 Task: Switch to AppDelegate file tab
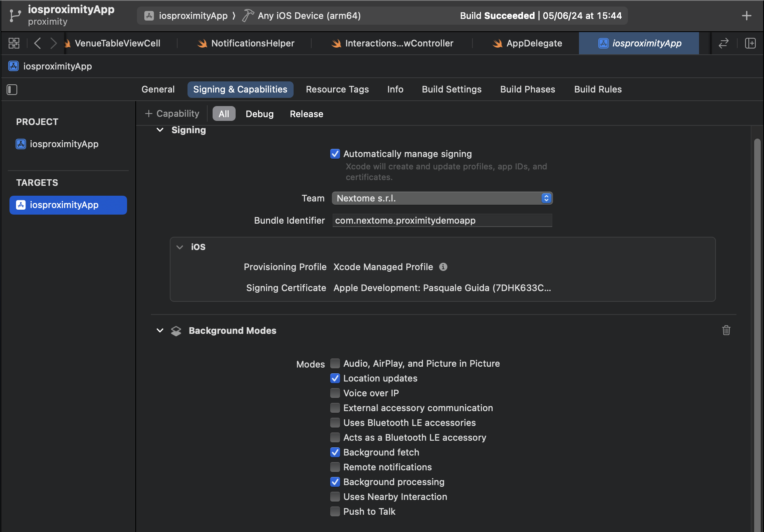tap(528, 43)
